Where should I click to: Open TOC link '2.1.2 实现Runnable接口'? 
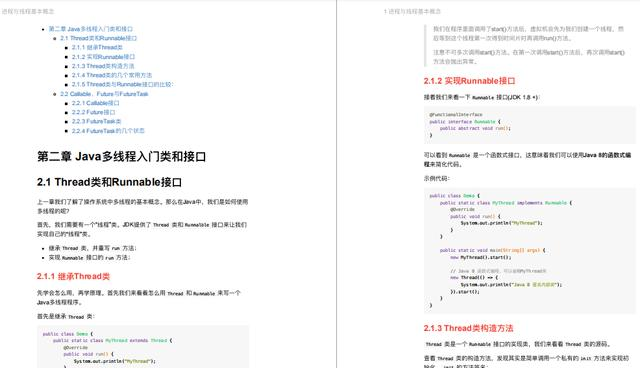pos(103,57)
